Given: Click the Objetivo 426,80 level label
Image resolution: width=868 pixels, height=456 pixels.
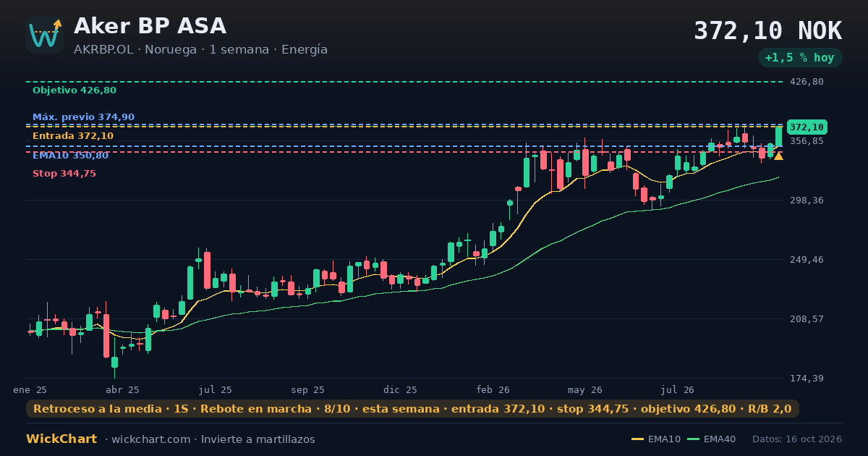Looking at the screenshot, I should click(x=75, y=90).
